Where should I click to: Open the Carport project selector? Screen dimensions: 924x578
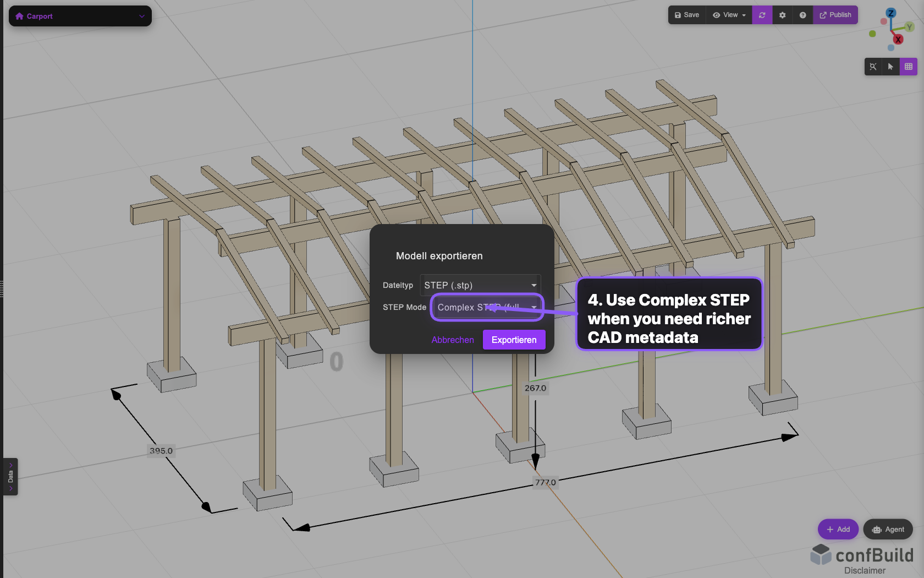click(x=142, y=16)
